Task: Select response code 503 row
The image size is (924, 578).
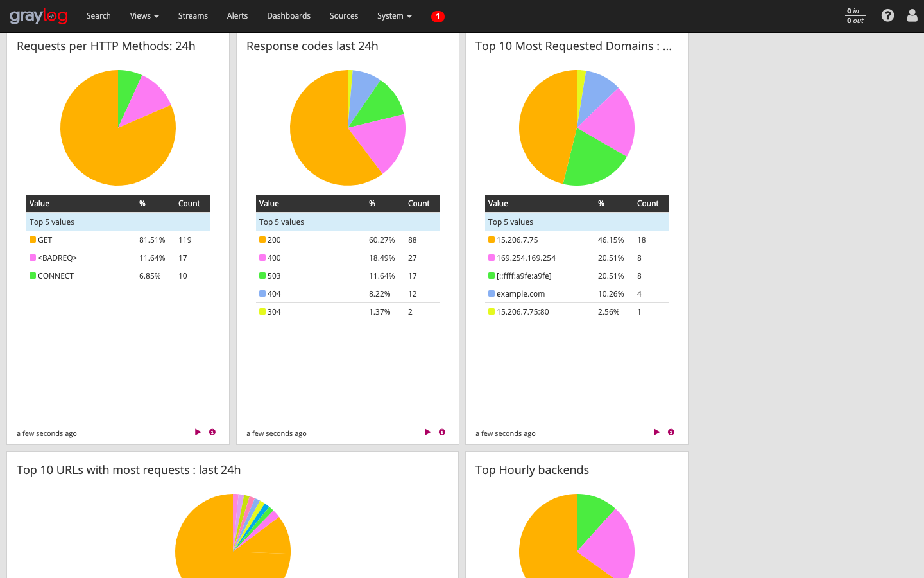Action: 348,276
